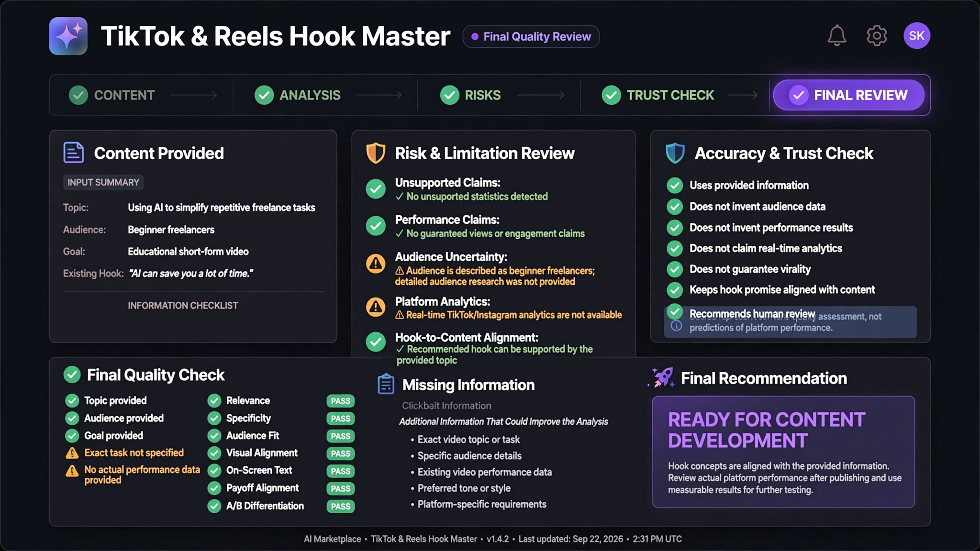Click the sparkle app logo icon
Screen dimensions: 980x551
[68, 36]
